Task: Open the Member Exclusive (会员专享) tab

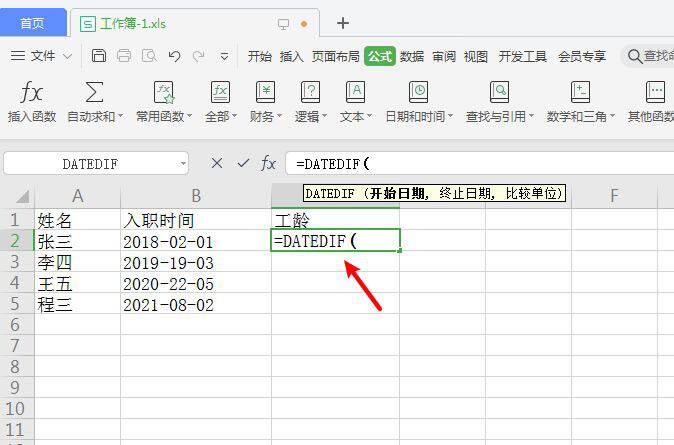Action: click(582, 56)
